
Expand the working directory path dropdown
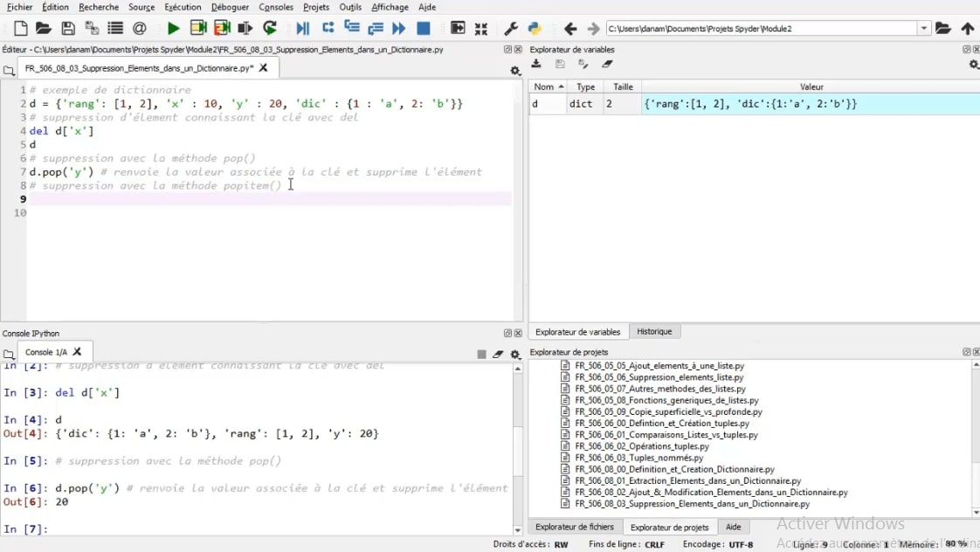point(924,29)
